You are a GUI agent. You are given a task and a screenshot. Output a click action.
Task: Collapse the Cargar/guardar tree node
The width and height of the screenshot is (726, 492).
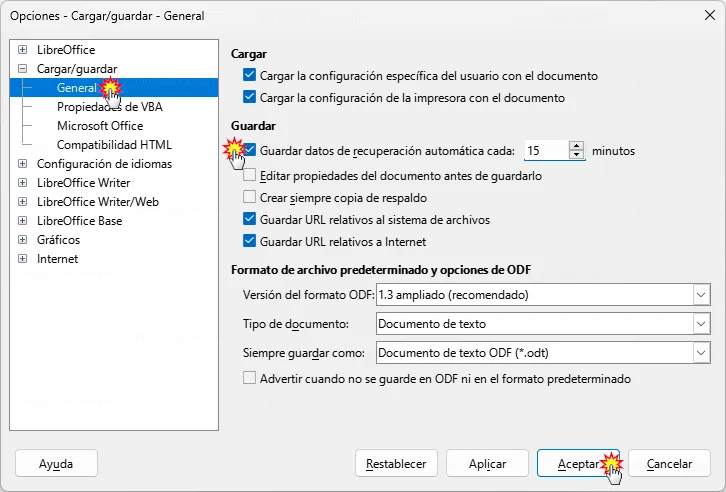[22, 69]
